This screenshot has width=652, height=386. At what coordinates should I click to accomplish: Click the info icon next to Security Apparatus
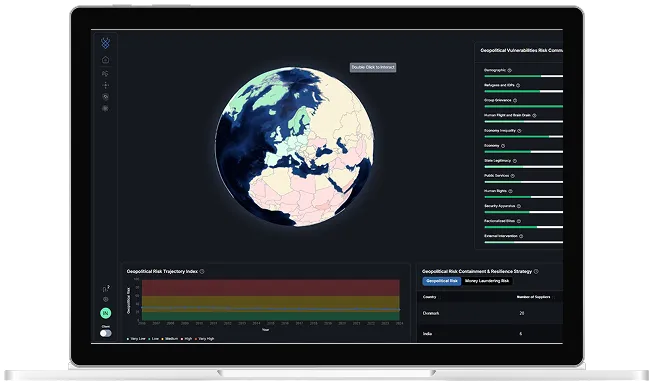519,206
